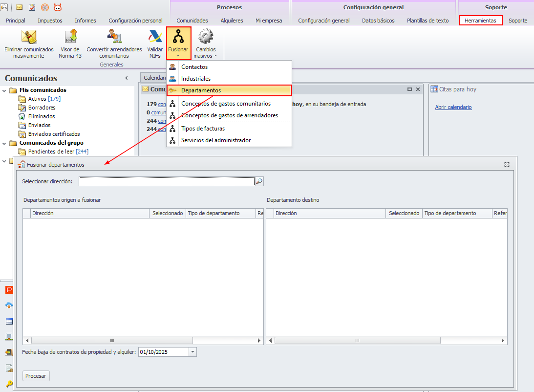Click Convertir arrendadores comunitarios icon
Viewport: 534px width, 392px height.
point(114,37)
